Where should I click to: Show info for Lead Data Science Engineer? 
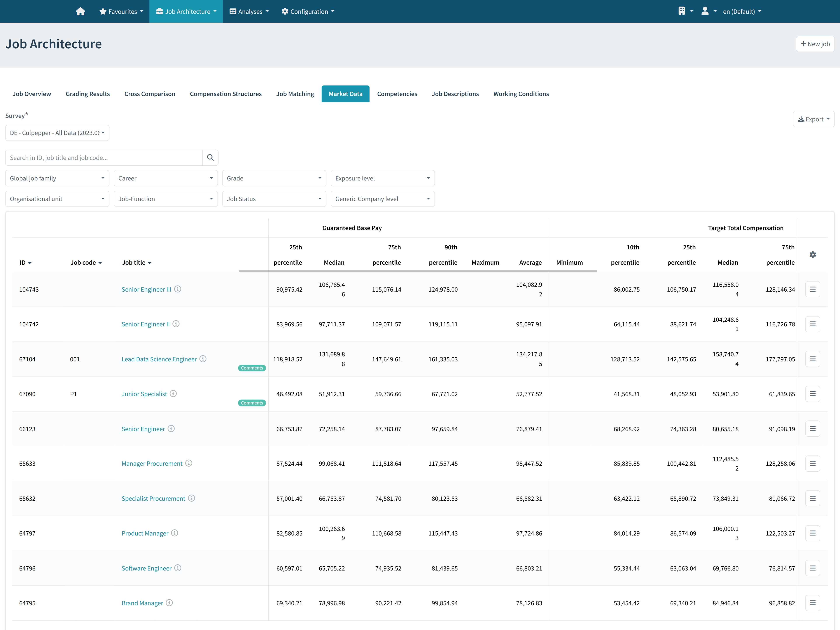203,359
